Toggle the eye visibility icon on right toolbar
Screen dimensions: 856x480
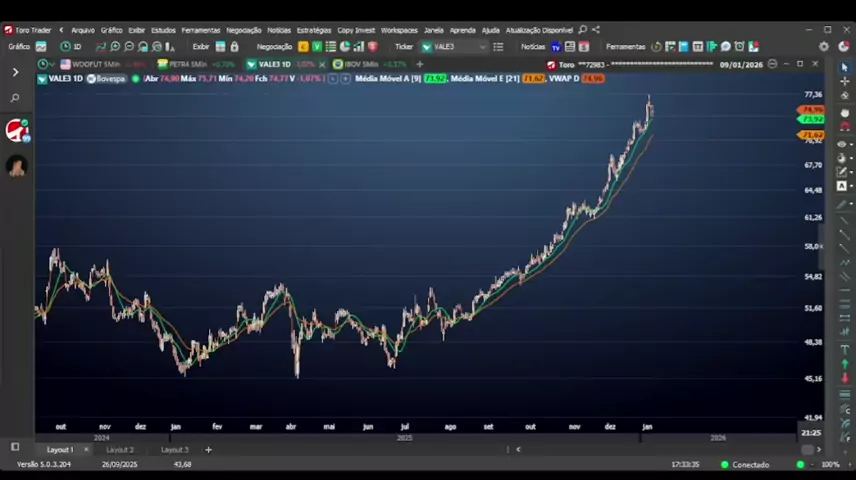842,144
